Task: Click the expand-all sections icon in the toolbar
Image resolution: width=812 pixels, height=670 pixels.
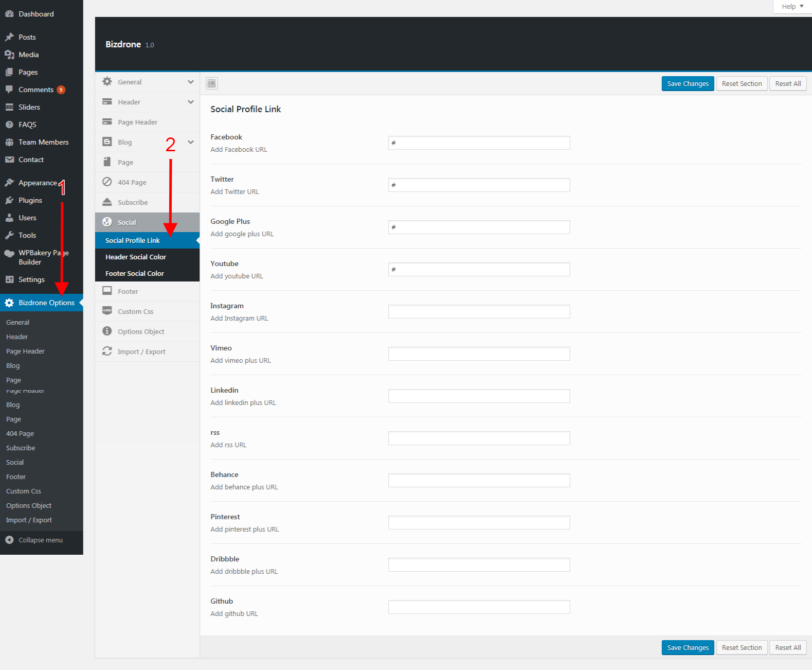Action: [212, 83]
